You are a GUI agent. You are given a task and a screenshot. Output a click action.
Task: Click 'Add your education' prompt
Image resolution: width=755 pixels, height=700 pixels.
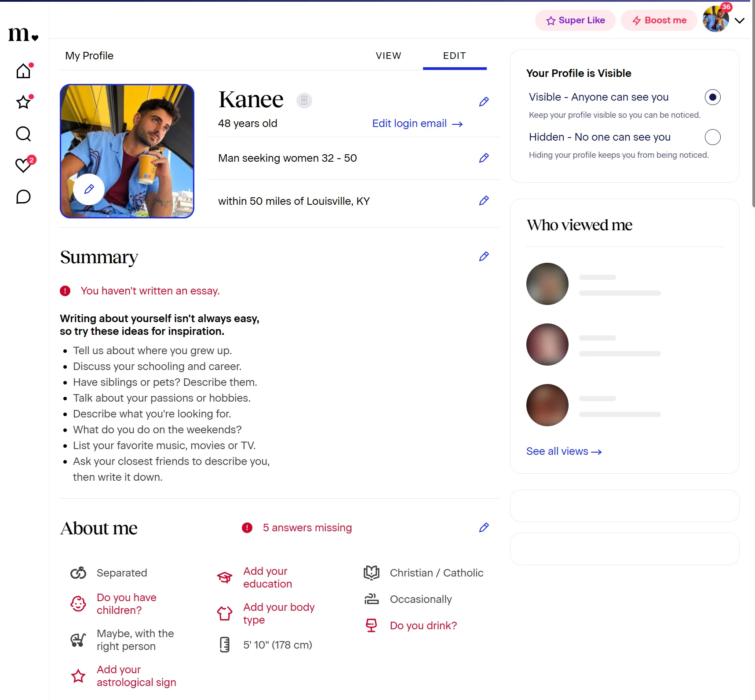tap(267, 577)
